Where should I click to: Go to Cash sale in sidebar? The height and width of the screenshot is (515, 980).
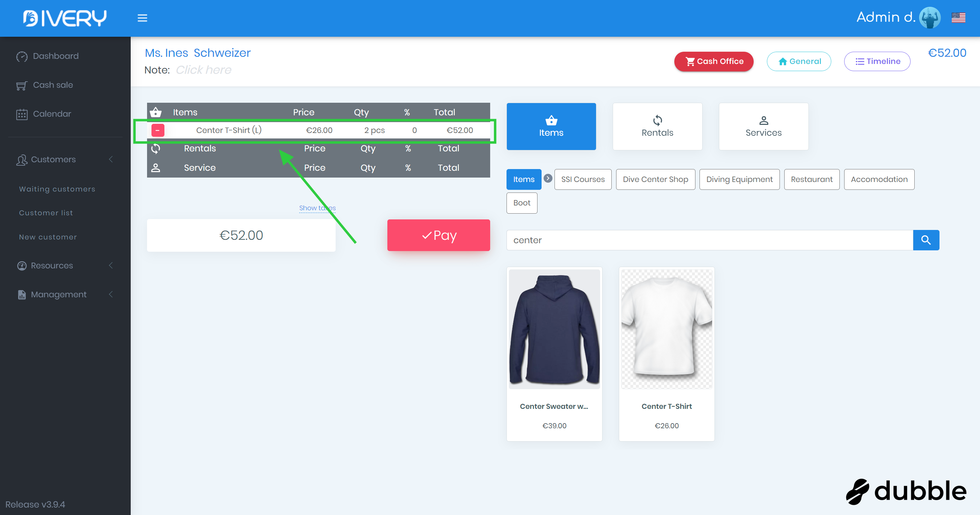pyautogui.click(x=53, y=85)
